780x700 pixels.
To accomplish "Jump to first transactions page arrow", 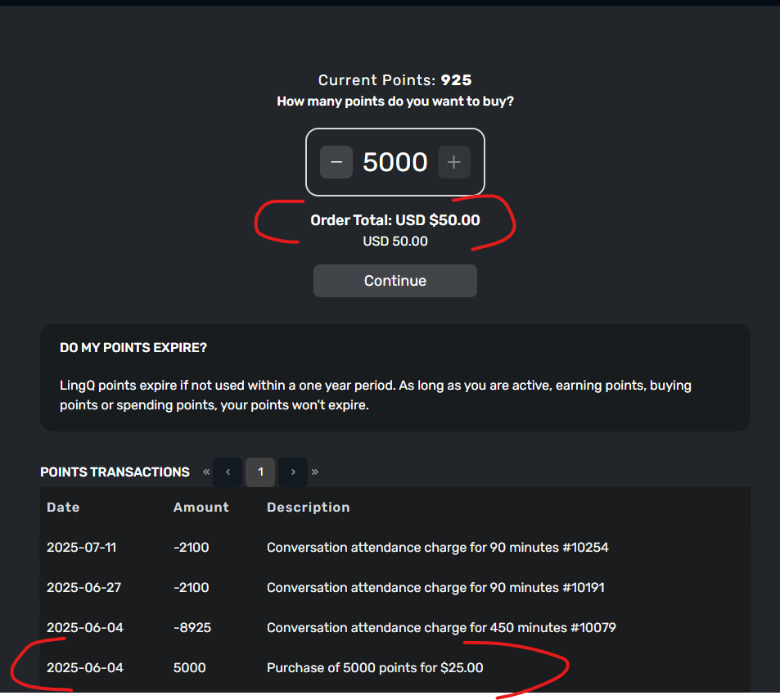I will click(206, 472).
